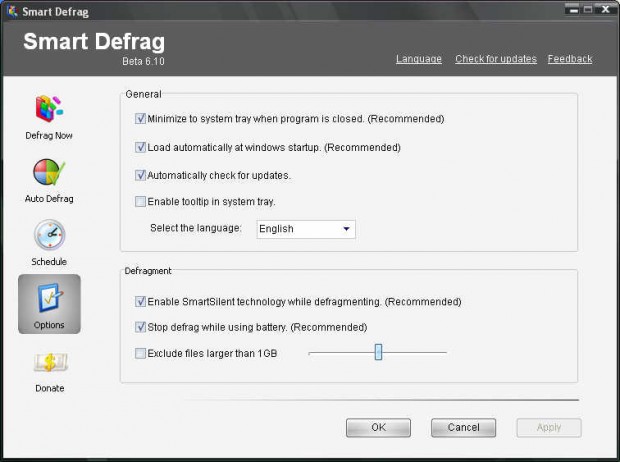The height and width of the screenshot is (462, 620).
Task: Select the Options checklist icon
Action: point(50,297)
